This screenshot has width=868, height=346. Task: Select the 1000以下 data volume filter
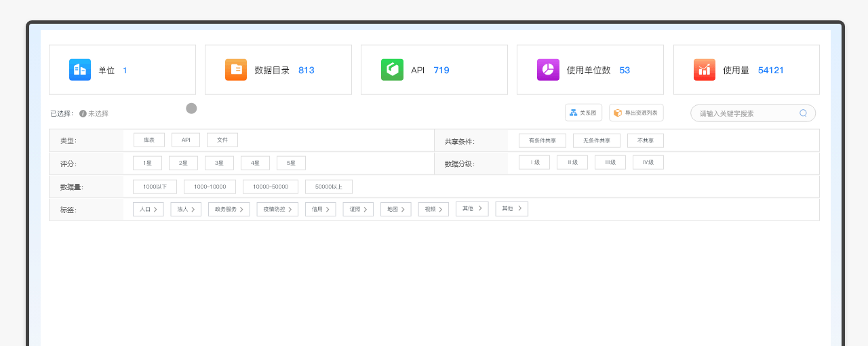click(155, 187)
